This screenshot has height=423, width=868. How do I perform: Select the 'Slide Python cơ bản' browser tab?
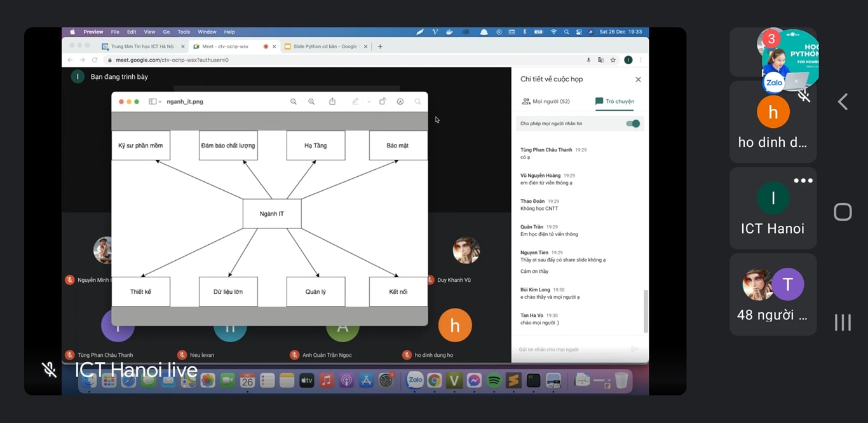click(x=324, y=46)
